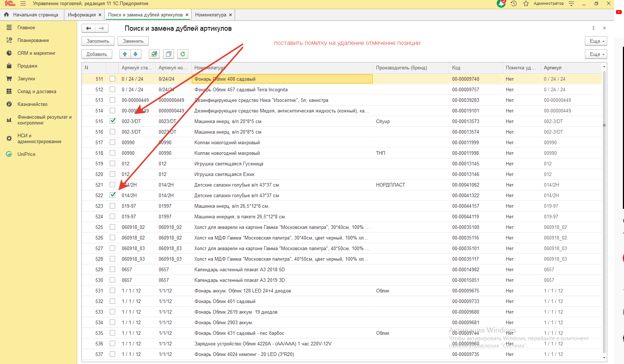Open the Еще dropdown beside the Заменить row
624x364 pixels.
point(596,41)
